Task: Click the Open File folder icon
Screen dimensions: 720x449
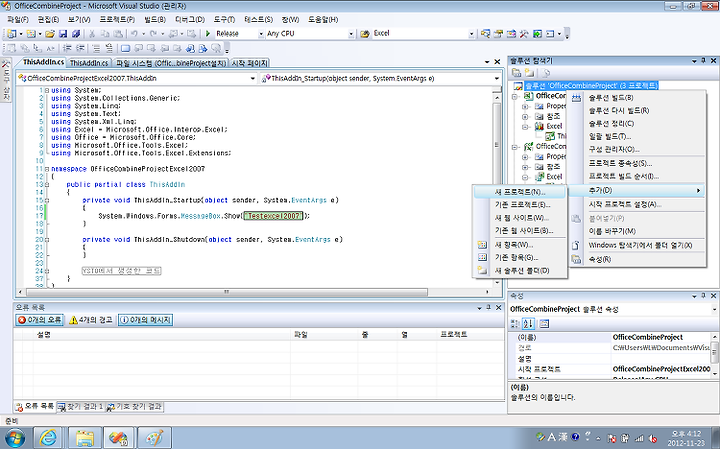Action: point(50,34)
